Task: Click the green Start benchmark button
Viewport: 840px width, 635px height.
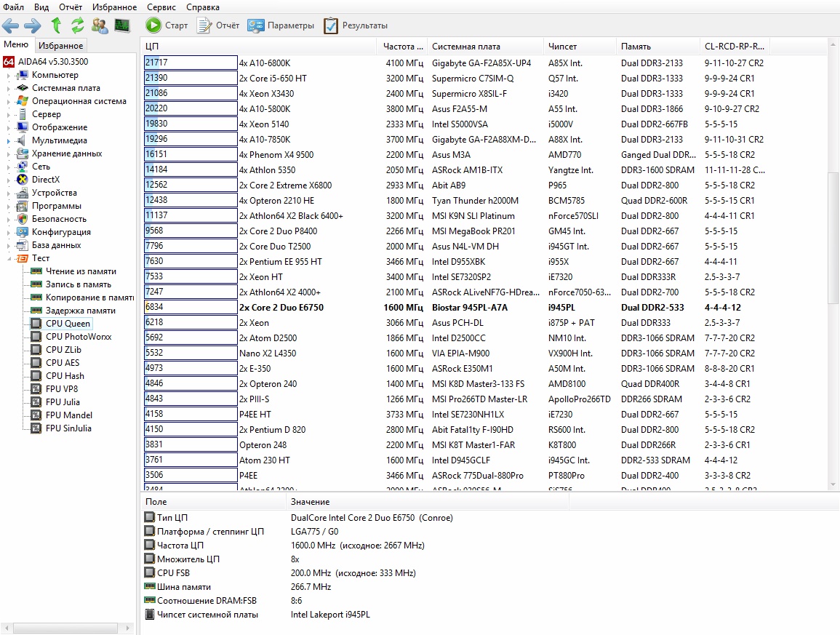Action: click(167, 25)
